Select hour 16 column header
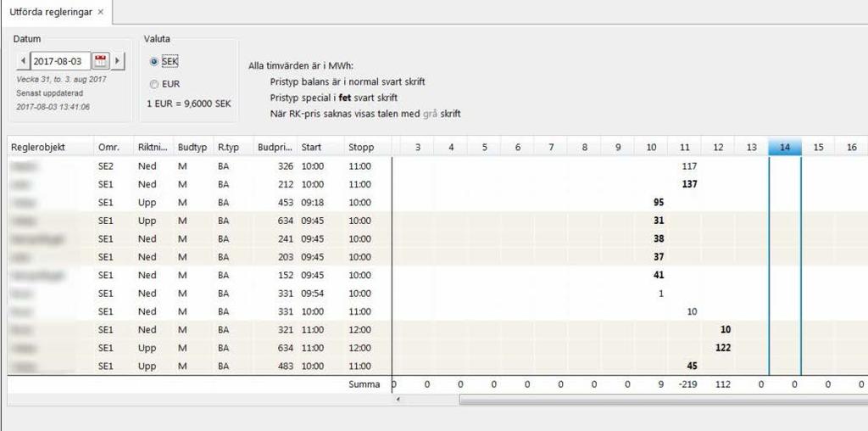Screen dimensions: 868x431 pyautogui.click(x=852, y=148)
